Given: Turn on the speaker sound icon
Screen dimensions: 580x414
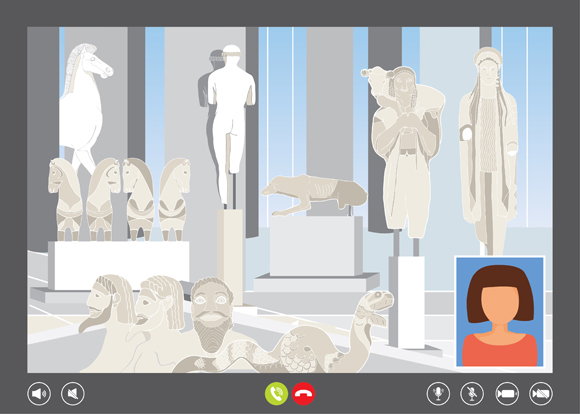Looking at the screenshot, I should point(39,394).
